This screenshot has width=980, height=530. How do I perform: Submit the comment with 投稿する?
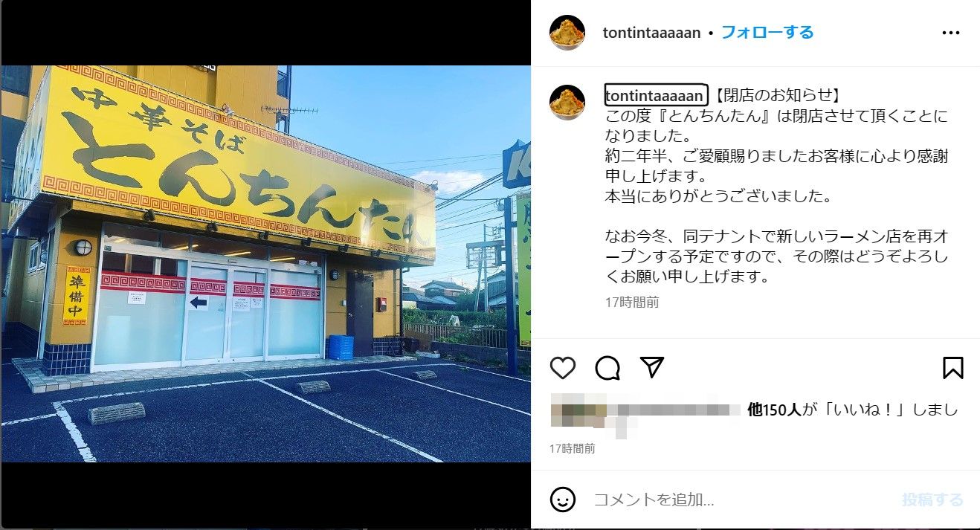pos(932,500)
